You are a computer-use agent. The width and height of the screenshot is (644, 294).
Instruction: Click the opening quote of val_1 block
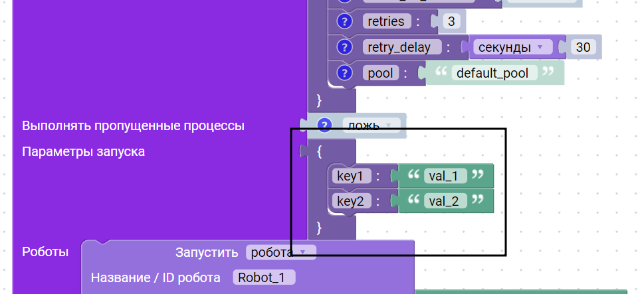tap(413, 176)
